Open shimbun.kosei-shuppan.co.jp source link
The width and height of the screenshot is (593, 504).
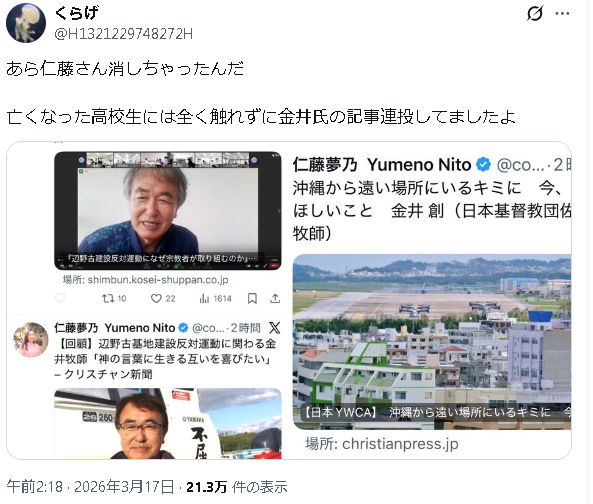coord(146,280)
